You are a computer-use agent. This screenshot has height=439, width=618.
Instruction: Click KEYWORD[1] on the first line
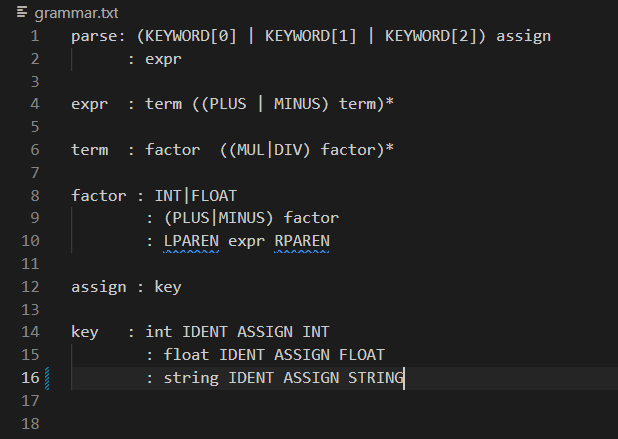[x=311, y=36]
